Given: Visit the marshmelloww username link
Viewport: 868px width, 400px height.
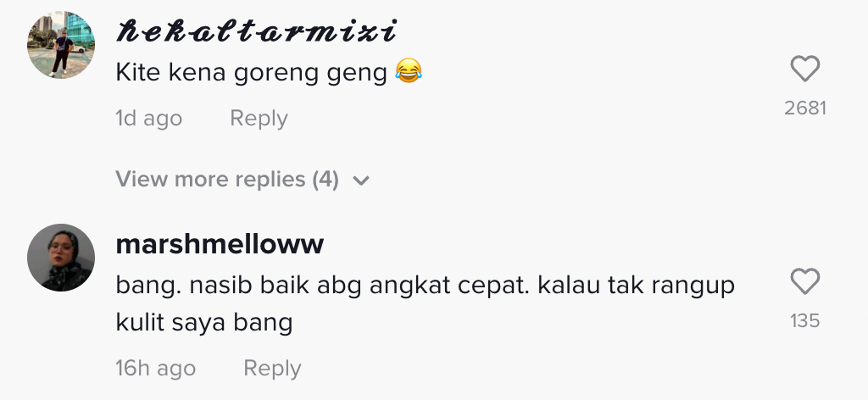Looking at the screenshot, I should coord(220,244).
